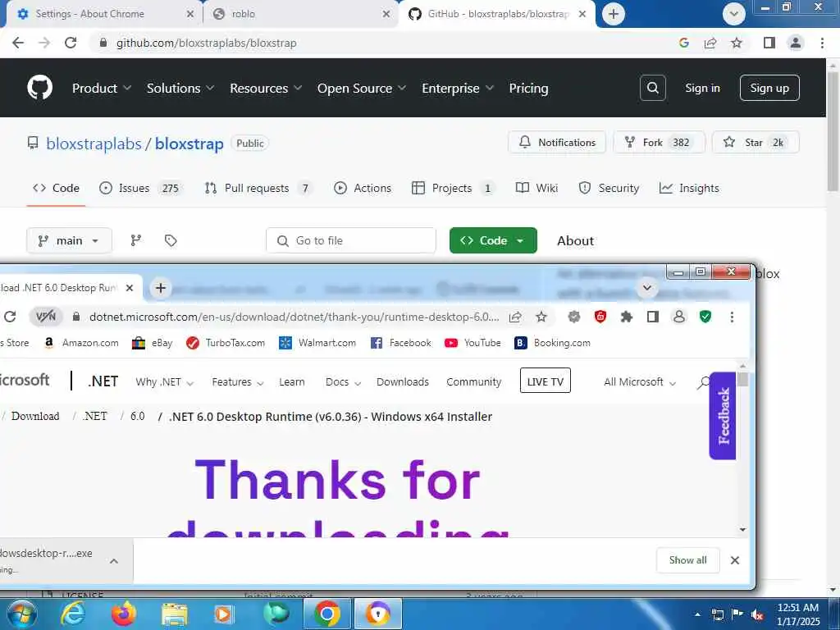
Task: Search the Microsoft .NET site magnifier
Action: click(703, 382)
